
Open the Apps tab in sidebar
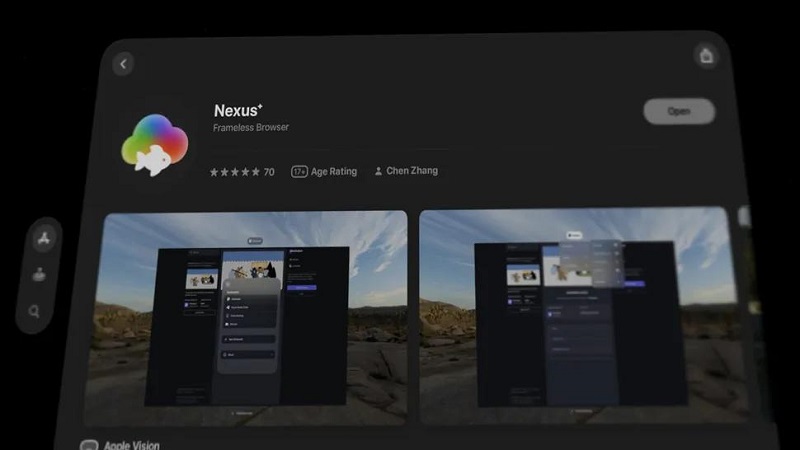click(41, 238)
